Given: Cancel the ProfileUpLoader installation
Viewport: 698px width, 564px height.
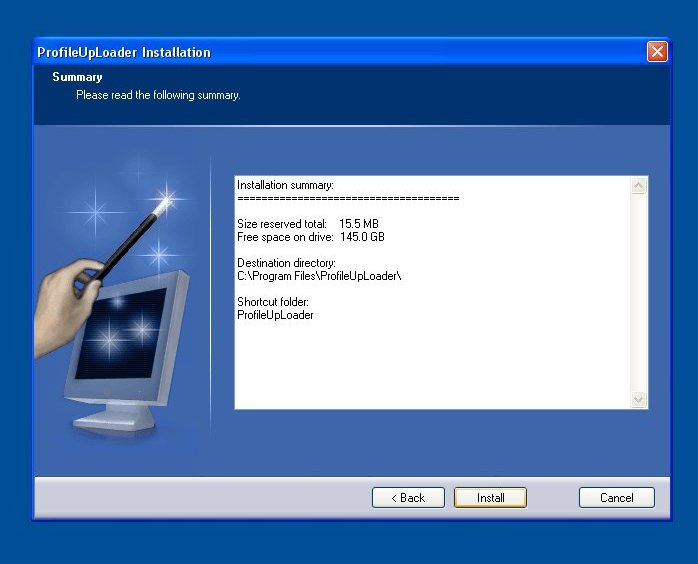Looking at the screenshot, I should pos(617,497).
